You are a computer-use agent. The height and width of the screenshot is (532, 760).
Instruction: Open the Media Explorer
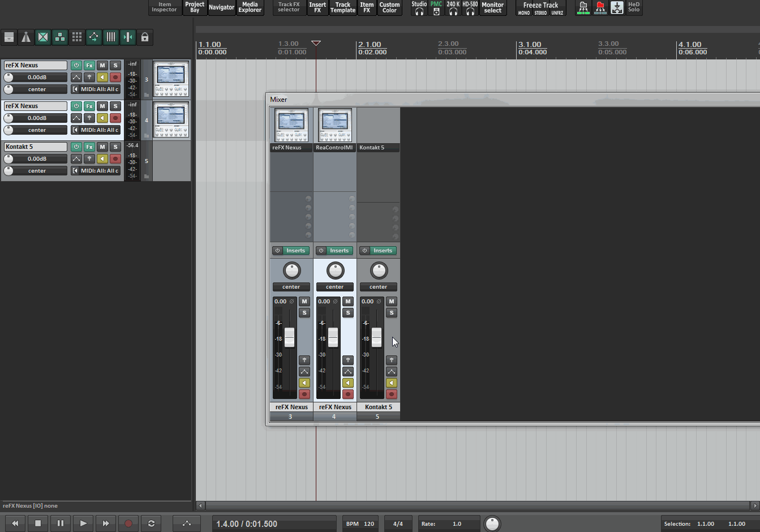tap(250, 8)
